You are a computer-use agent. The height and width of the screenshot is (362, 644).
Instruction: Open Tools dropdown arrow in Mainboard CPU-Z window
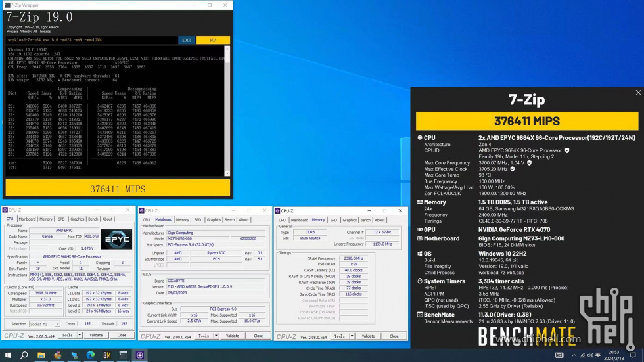point(216,336)
